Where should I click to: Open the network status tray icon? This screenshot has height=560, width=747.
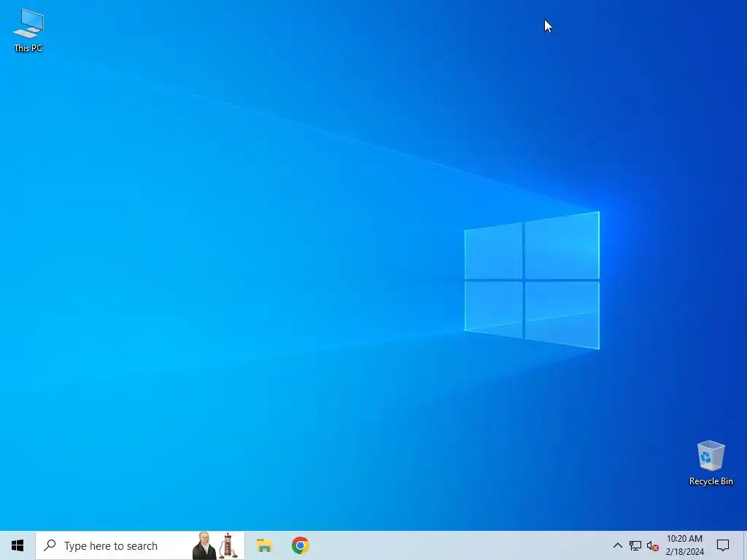coord(635,545)
